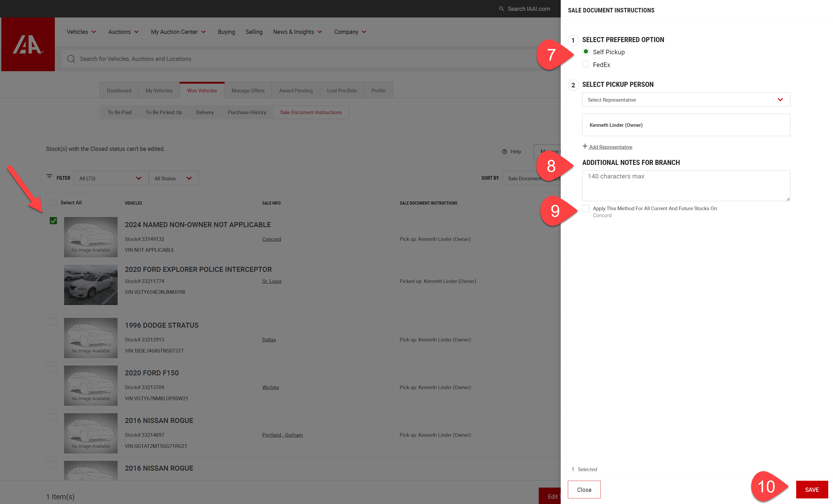Open the Ford Explorer vehicle photo thumbnail
The image size is (833, 504).
91,285
